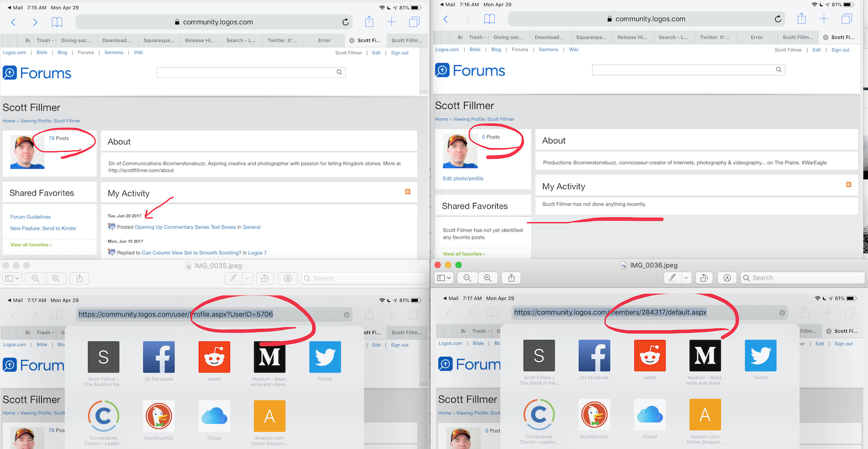The height and width of the screenshot is (449, 868).
Task: Click Edit photo/profile on the 0 Posts page
Action: click(463, 178)
